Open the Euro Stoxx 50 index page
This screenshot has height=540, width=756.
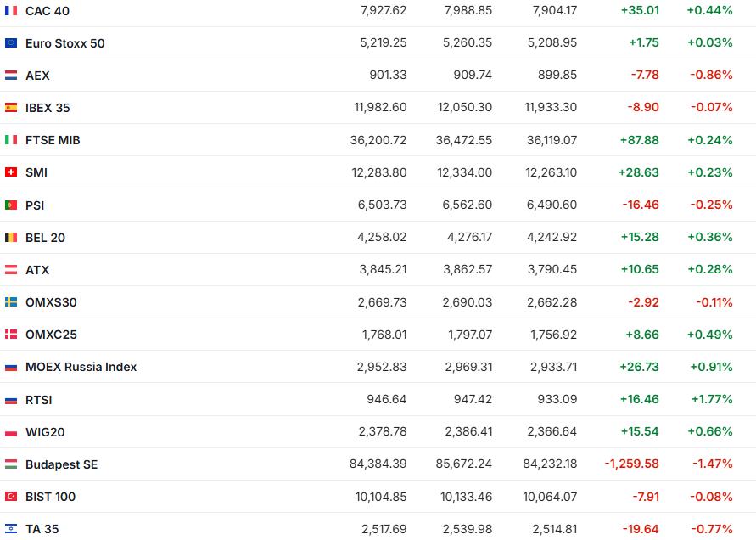coord(65,43)
